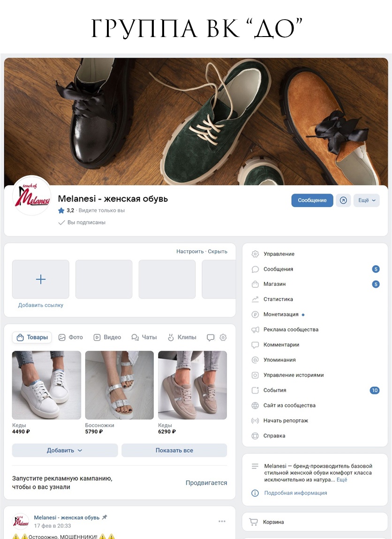
Task: Switch to the Клипы tab
Action: point(182,337)
